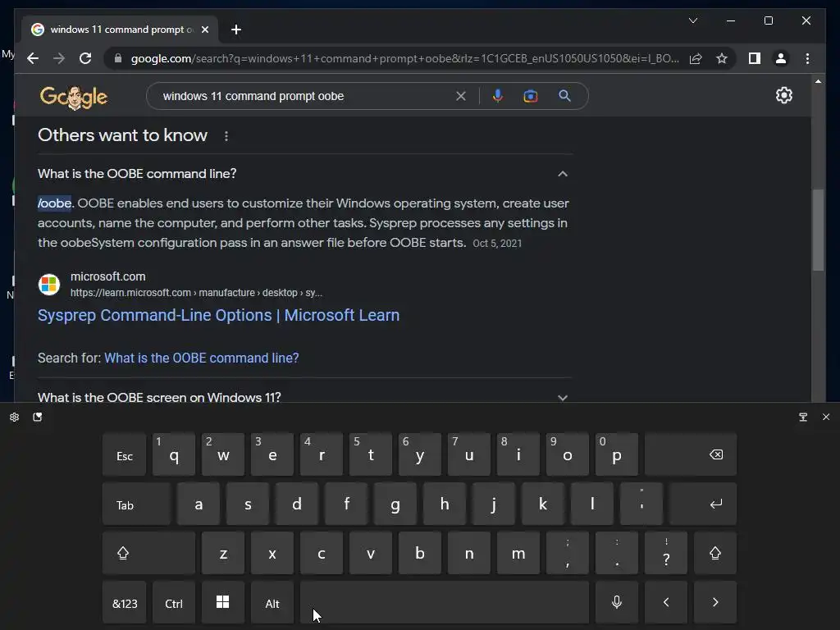Screen dimensions: 840x630
Task: Open Chrome profile menu
Action: 781,58
